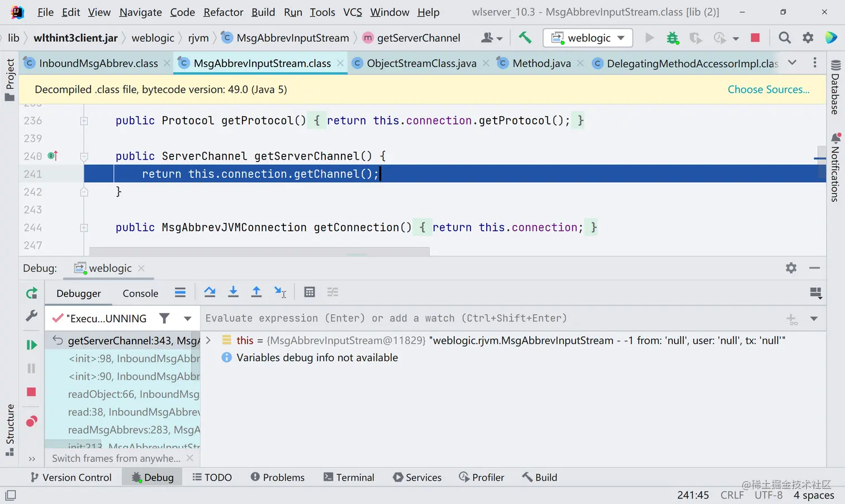845x504 pixels.
Task: Open the Services tool window
Action: pyautogui.click(x=417, y=477)
